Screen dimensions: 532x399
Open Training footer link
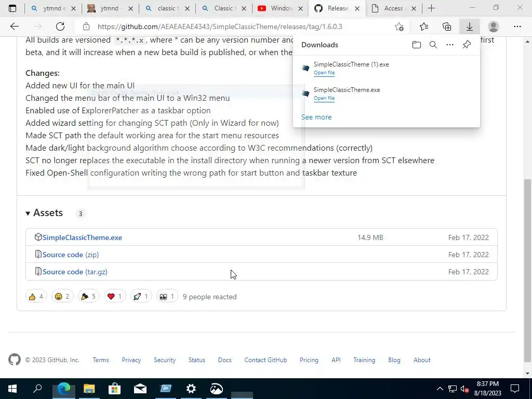coord(364,360)
